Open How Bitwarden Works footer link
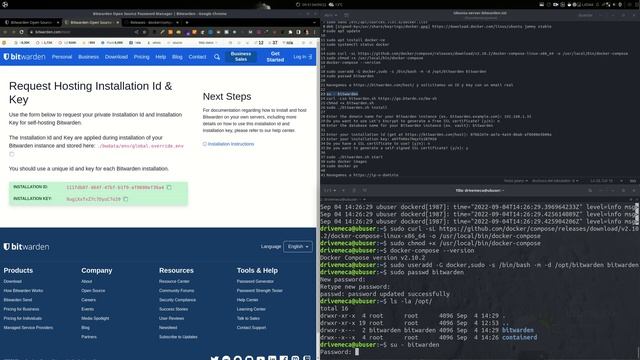The width and height of the screenshot is (640, 360). [23, 291]
